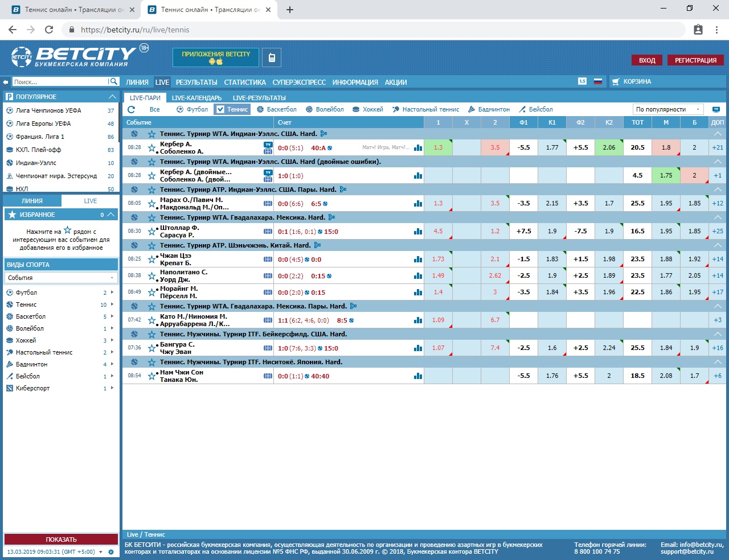Click the refresh icon in the sports filter bar
The image size is (729, 560).
pyautogui.click(x=132, y=109)
